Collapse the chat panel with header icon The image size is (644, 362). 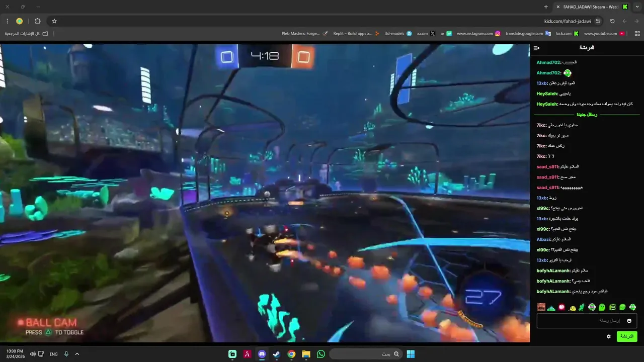pyautogui.click(x=537, y=48)
